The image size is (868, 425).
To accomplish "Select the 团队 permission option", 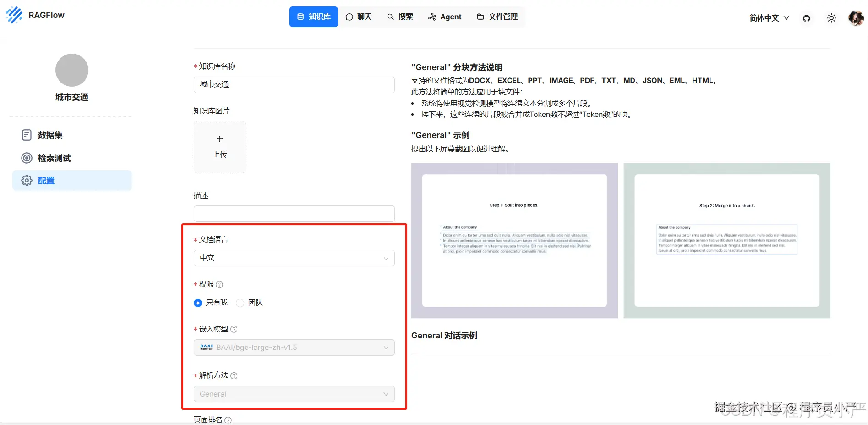I will pyautogui.click(x=240, y=303).
